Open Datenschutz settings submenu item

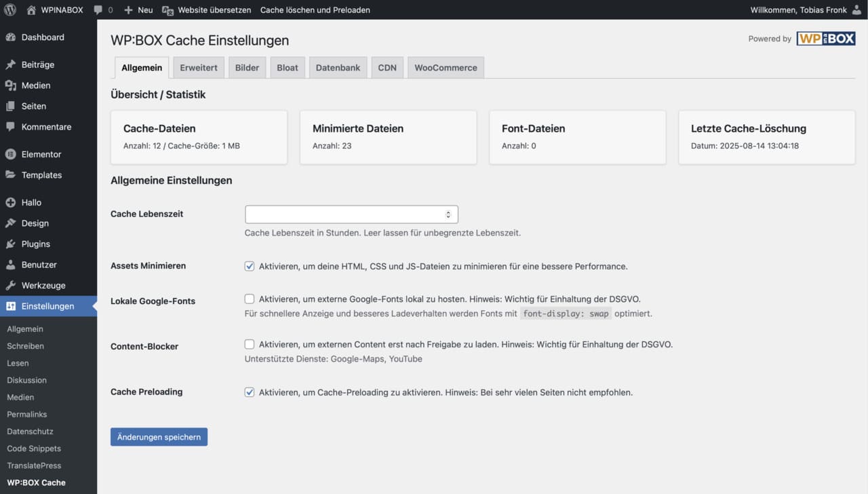(x=30, y=432)
